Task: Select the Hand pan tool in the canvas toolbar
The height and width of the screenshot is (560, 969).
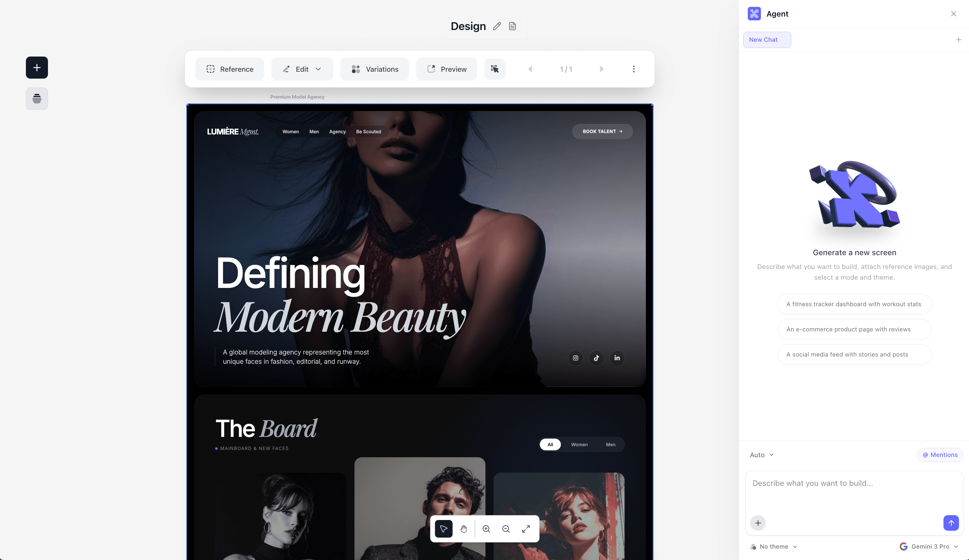Action: point(463,529)
